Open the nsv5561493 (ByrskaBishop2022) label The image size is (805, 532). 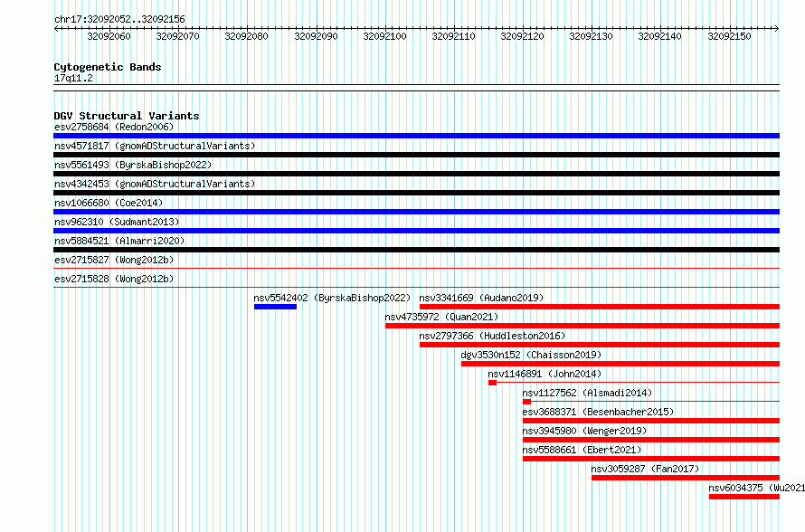tap(133, 165)
